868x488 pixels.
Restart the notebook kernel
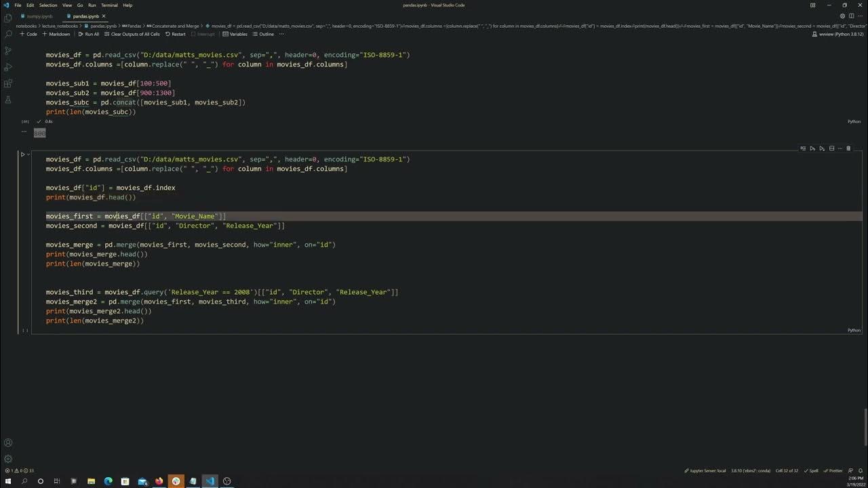(176, 34)
